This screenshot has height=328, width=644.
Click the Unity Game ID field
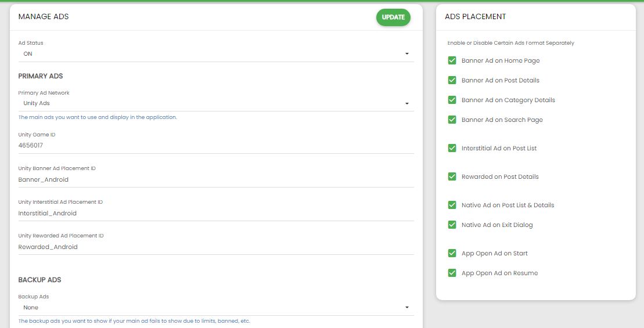click(x=215, y=146)
